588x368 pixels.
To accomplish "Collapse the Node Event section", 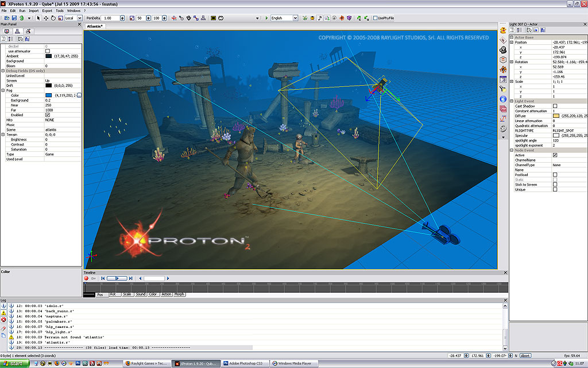I will [x=512, y=150].
